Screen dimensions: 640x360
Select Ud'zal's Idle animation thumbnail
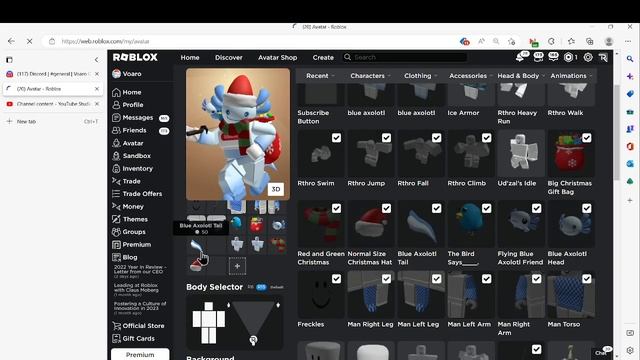[521, 153]
